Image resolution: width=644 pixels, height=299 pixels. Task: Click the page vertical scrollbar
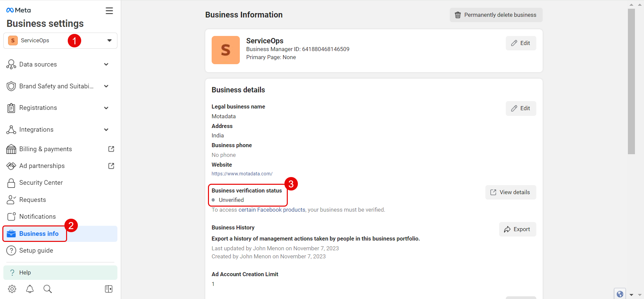tap(631, 81)
